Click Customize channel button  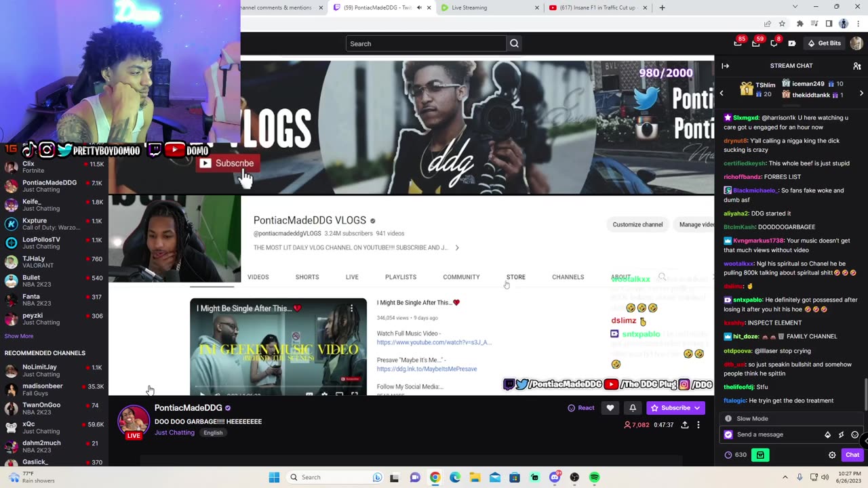click(637, 224)
